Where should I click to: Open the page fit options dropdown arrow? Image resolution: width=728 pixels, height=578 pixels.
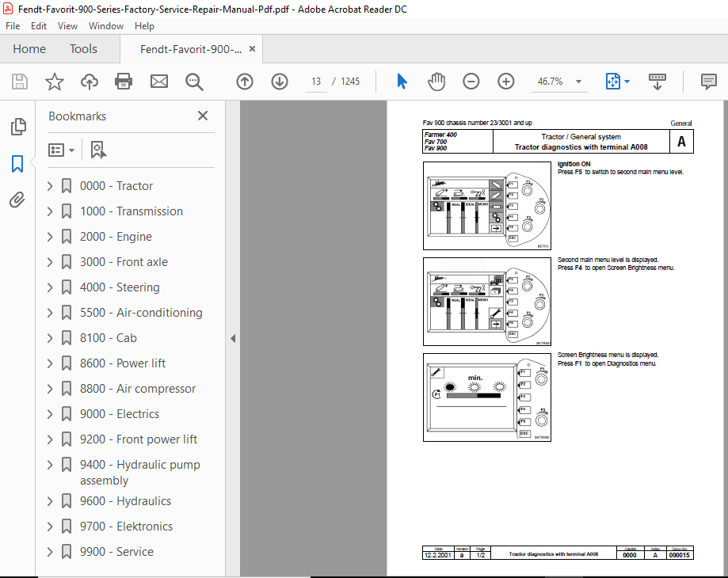click(x=627, y=82)
